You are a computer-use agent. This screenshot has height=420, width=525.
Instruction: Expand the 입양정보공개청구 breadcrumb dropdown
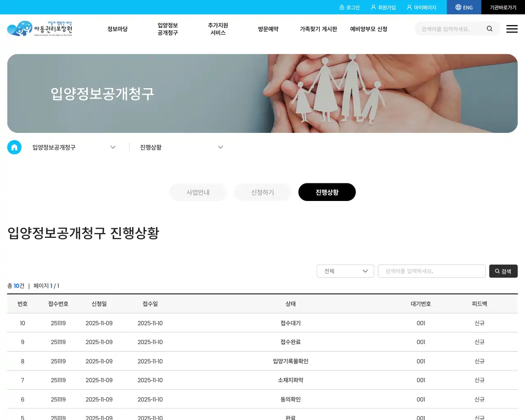click(x=113, y=147)
